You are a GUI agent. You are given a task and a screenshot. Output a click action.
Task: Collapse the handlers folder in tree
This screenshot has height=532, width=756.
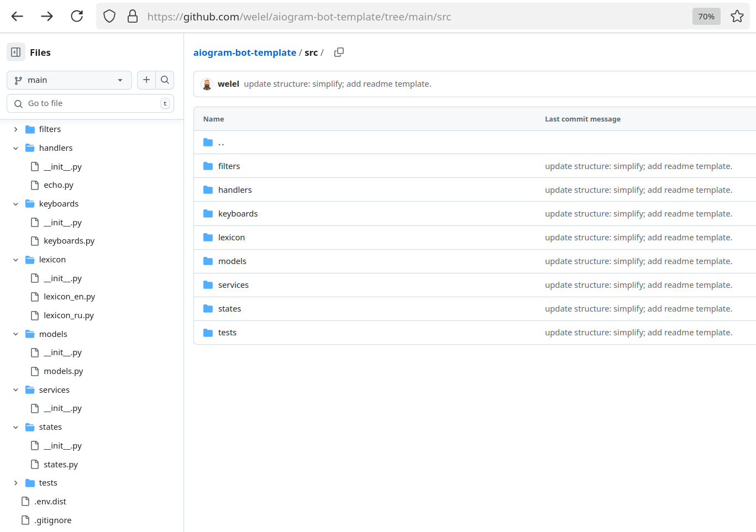pos(15,148)
